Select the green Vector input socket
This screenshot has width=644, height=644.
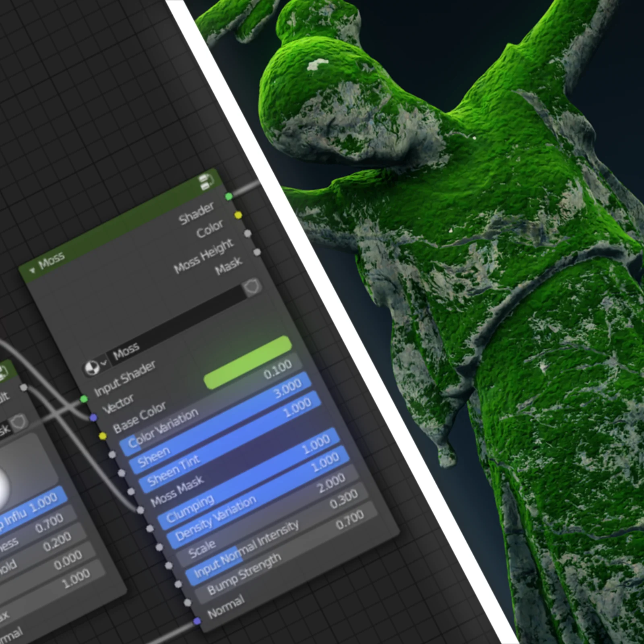click(84, 399)
